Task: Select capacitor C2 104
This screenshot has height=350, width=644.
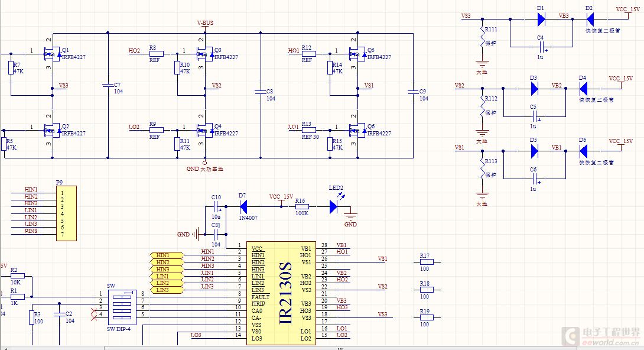Action: 59,315
